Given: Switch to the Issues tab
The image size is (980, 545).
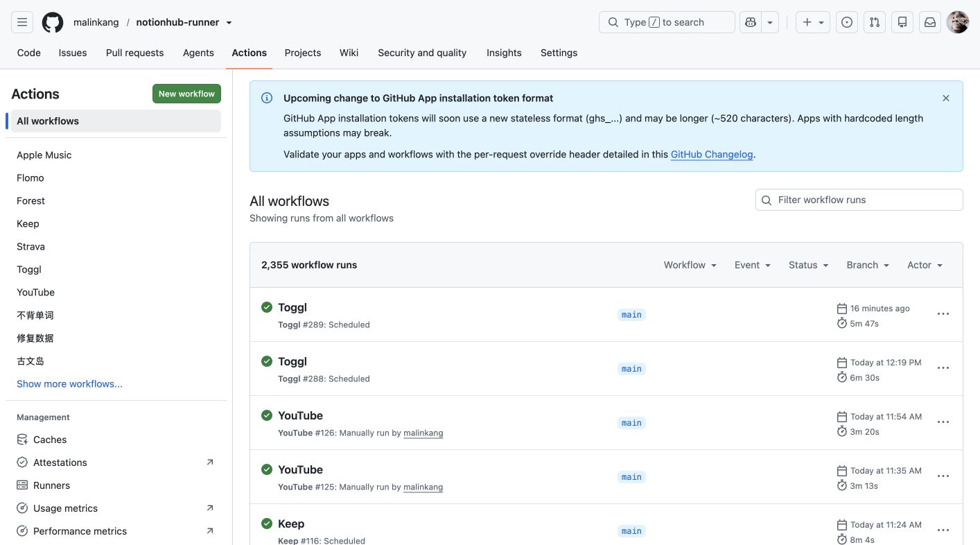Looking at the screenshot, I should (73, 53).
